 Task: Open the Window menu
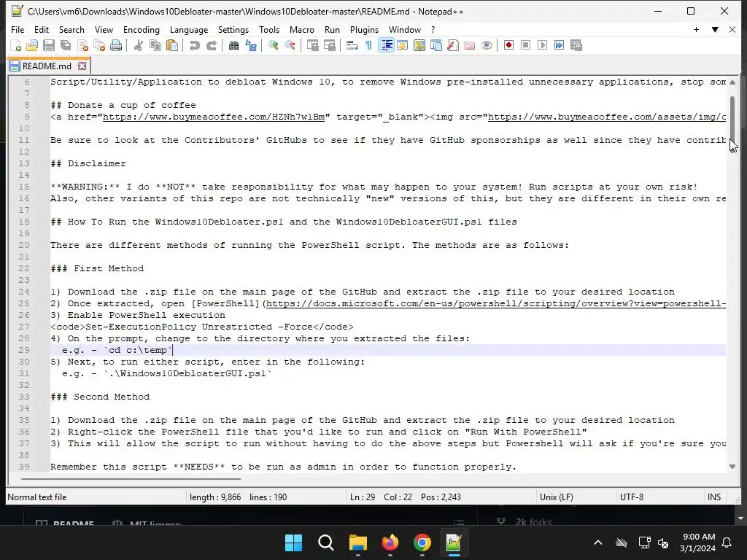[405, 29]
